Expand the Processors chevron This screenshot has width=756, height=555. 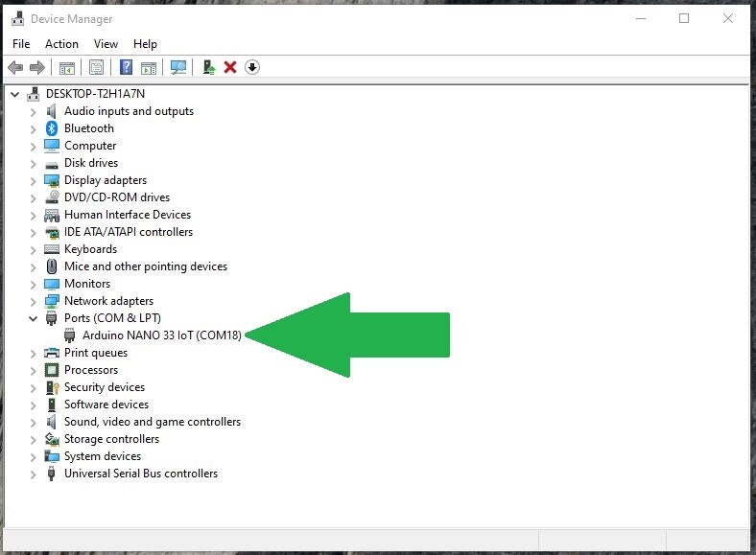pyautogui.click(x=33, y=371)
